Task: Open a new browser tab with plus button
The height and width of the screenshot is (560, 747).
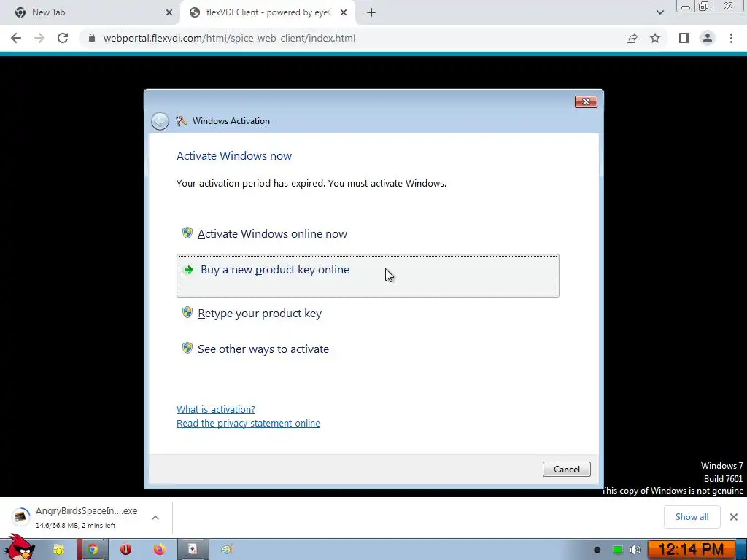Action: point(371,12)
